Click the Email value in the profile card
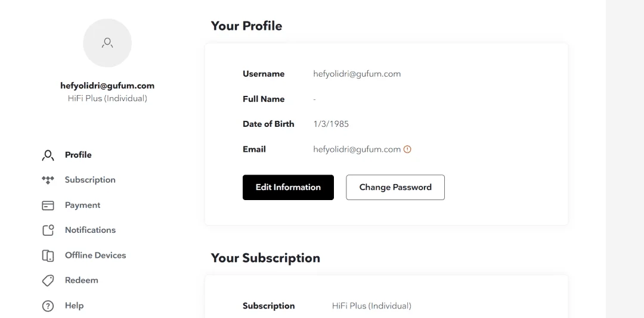 [357, 149]
